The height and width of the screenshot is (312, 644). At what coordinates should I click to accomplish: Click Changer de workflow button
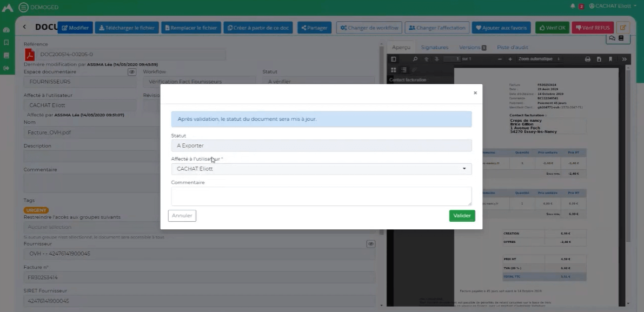[x=369, y=28]
